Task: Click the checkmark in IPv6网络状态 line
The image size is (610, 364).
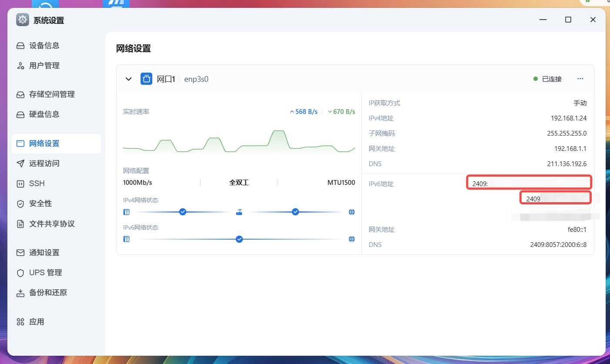Action: 239,239
